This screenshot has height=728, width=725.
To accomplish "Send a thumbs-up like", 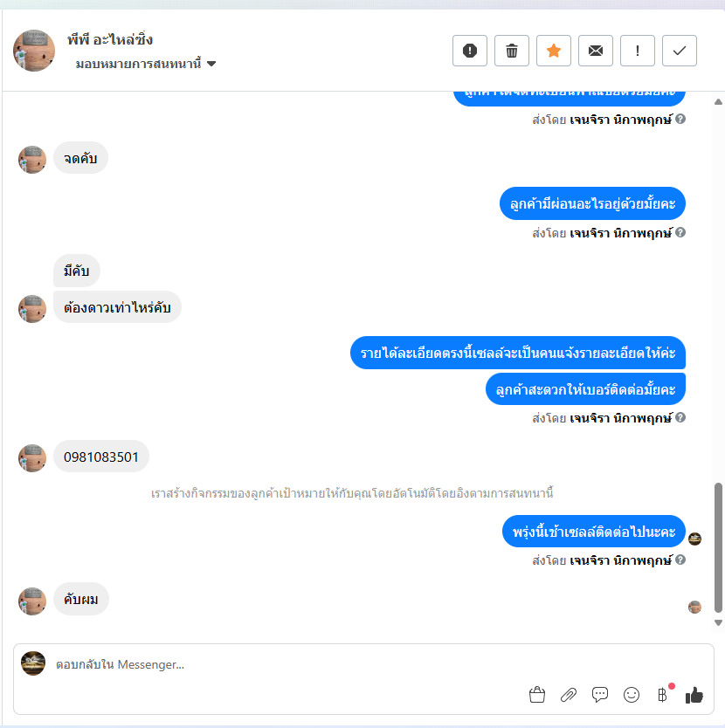I will tap(694, 695).
